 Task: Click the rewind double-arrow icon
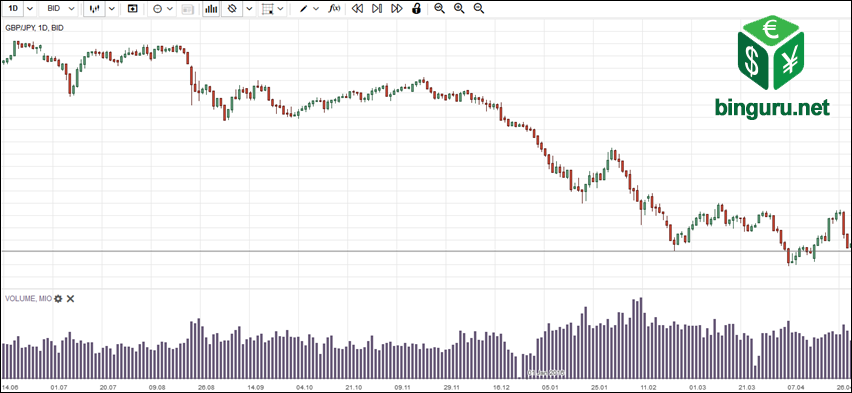[357, 9]
